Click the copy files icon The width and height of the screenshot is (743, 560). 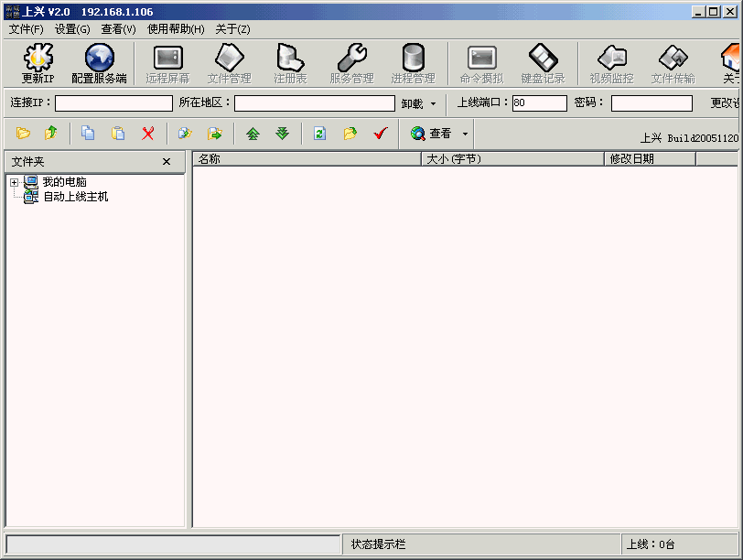point(88,134)
